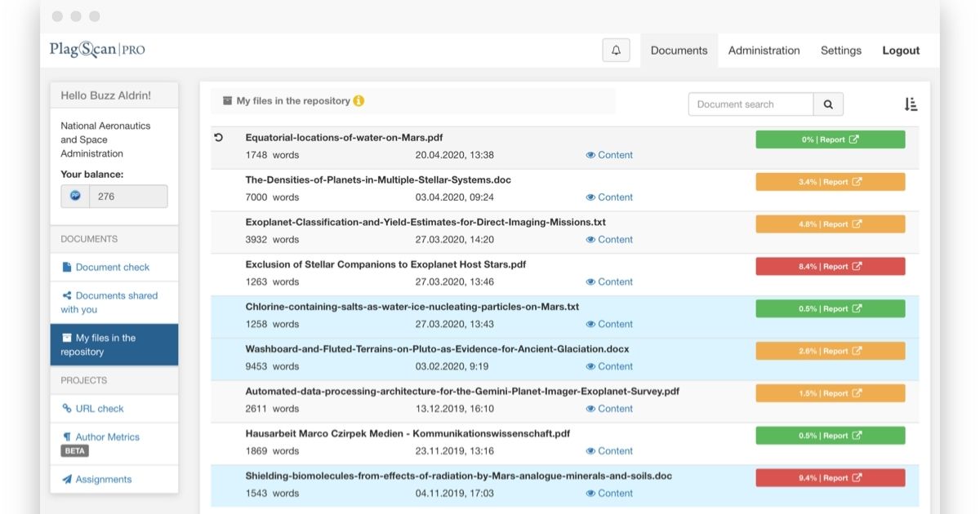The image size is (980, 514).
Task: Open 9.4% report for Shielding-biomolecules document
Action: 830,478
